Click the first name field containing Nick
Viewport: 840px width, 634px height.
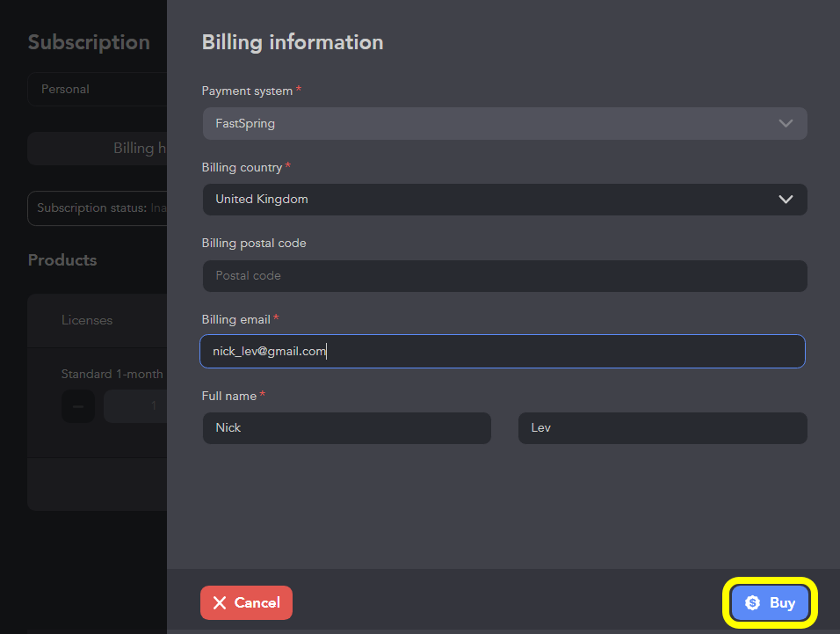click(x=346, y=427)
